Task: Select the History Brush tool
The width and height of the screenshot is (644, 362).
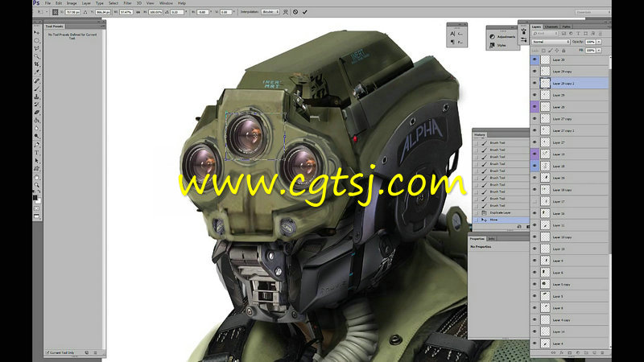Action: click(37, 105)
